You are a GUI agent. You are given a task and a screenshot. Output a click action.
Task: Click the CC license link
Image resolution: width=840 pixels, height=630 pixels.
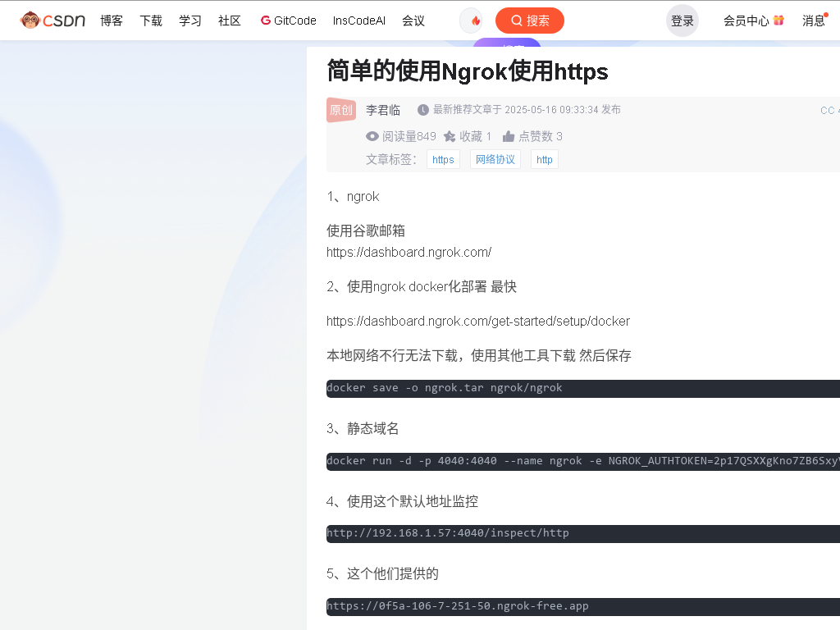click(829, 111)
